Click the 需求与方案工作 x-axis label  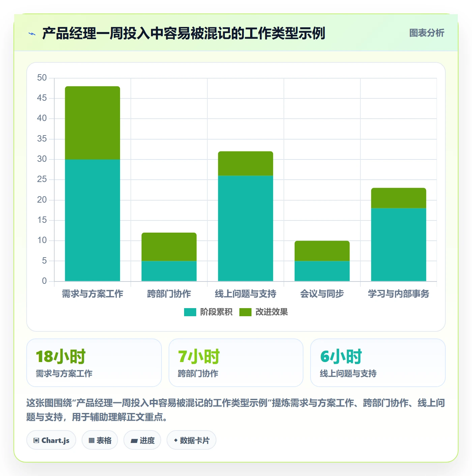pos(92,294)
